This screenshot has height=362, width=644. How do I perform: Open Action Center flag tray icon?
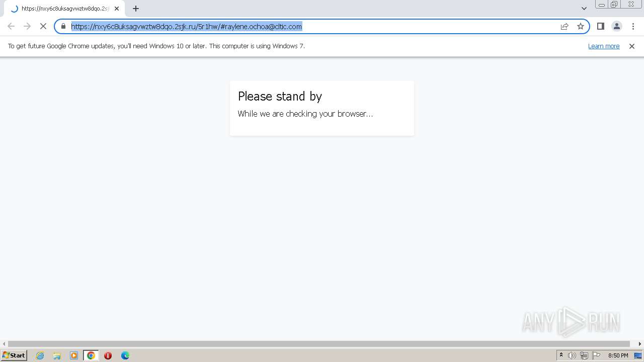[596, 355]
